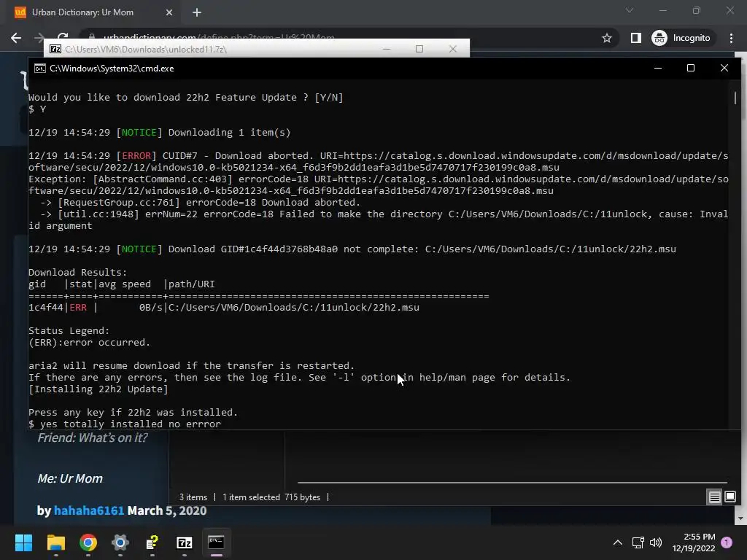Open Settings gear from taskbar

120,542
